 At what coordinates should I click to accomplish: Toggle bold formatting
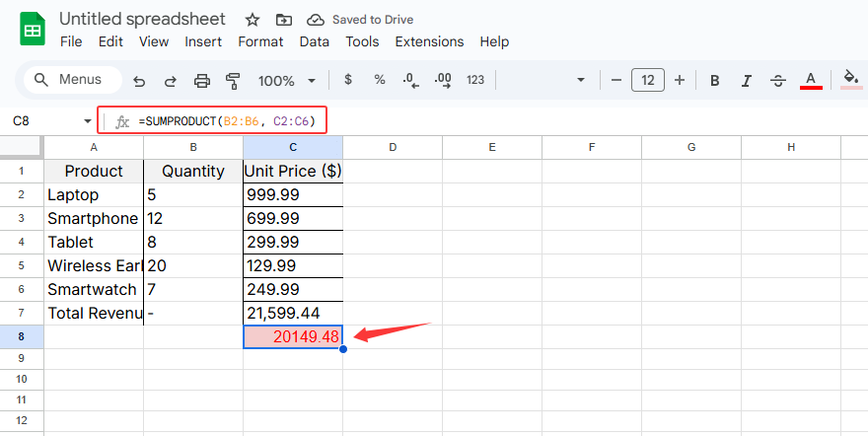(x=715, y=81)
